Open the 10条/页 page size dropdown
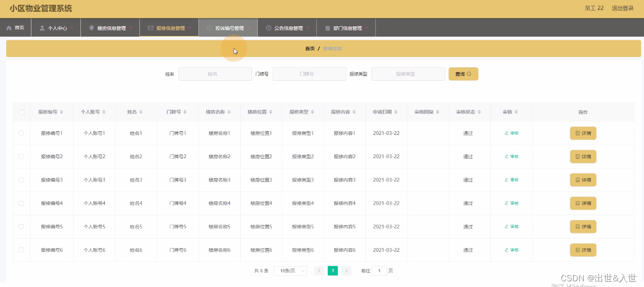Viewport: 644px width, 287px height. pyautogui.click(x=291, y=271)
